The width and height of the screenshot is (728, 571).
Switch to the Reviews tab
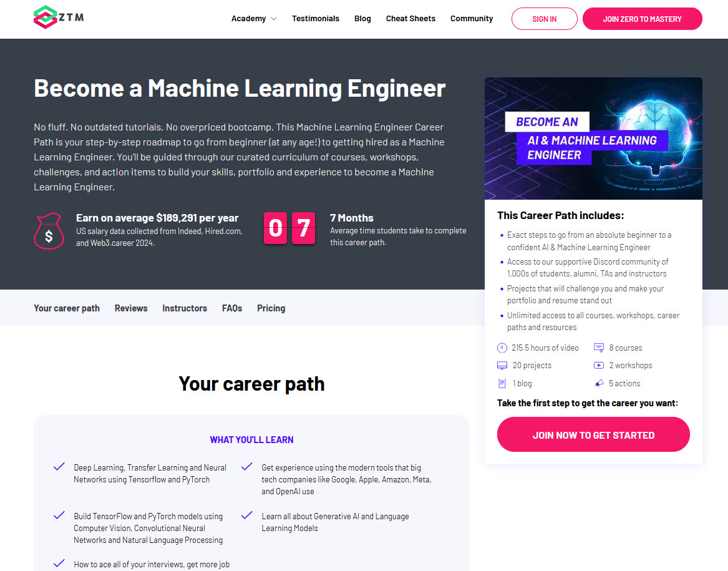coord(131,308)
